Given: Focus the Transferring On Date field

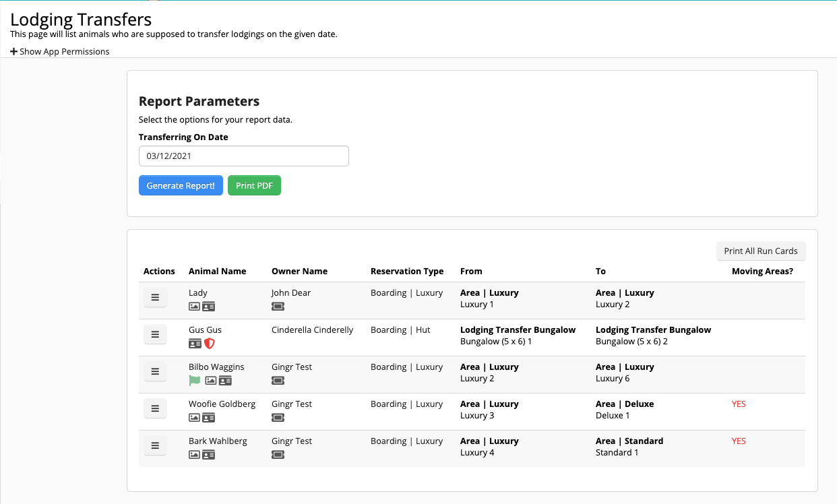Looking at the screenshot, I should click(x=244, y=156).
